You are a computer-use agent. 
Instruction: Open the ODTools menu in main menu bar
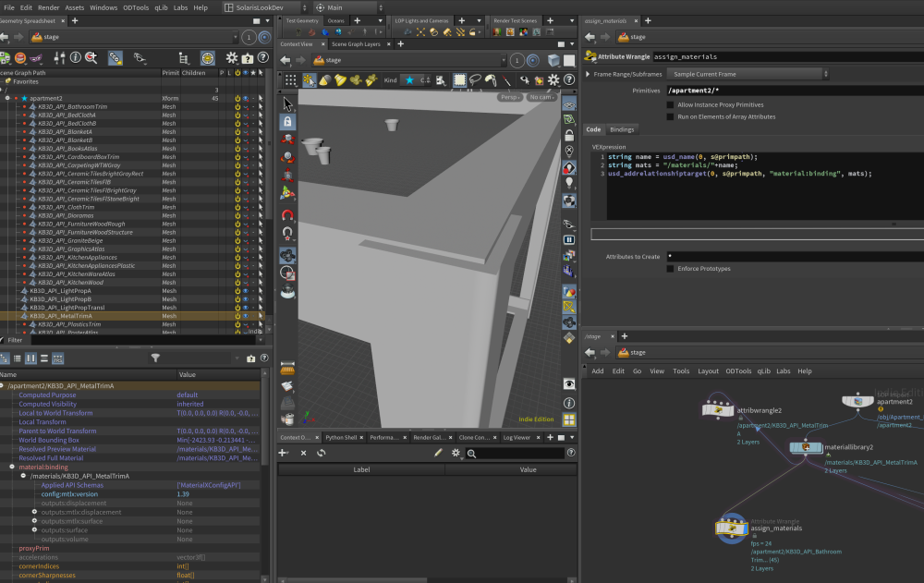[x=136, y=7]
